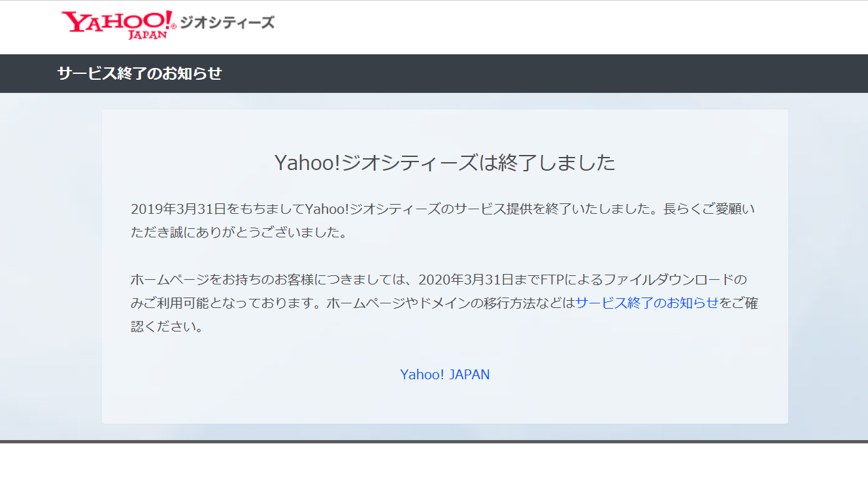Click heading Yahoo!ジオシティーズは終了しました

(445, 163)
